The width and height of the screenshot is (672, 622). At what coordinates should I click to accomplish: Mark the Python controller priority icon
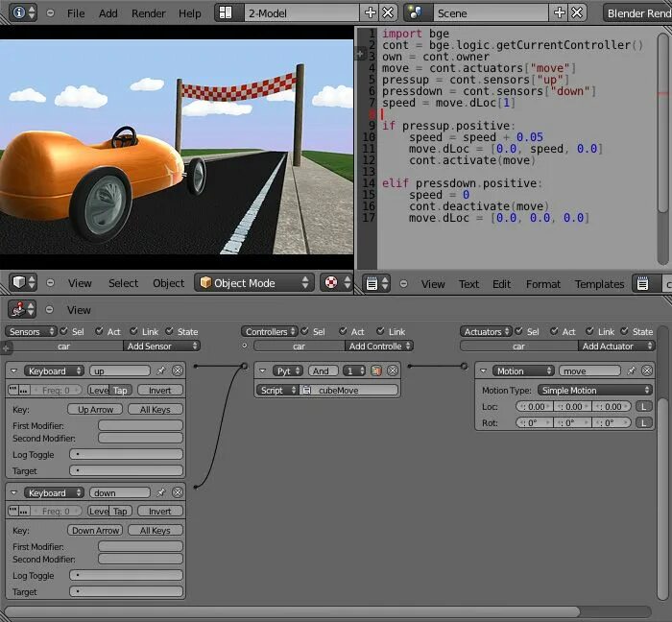point(376,371)
